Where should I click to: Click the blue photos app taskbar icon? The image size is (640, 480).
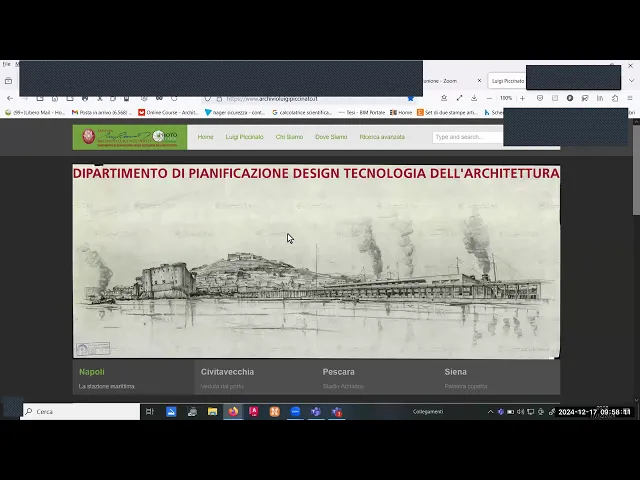pos(171,411)
